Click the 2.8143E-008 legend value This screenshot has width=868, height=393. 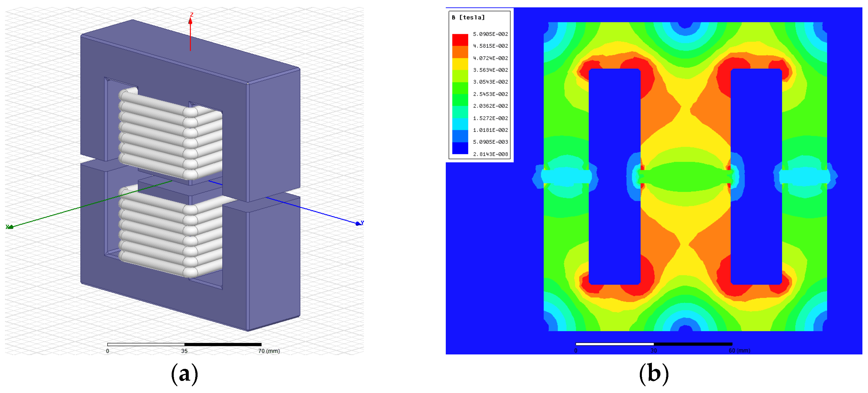490,154
